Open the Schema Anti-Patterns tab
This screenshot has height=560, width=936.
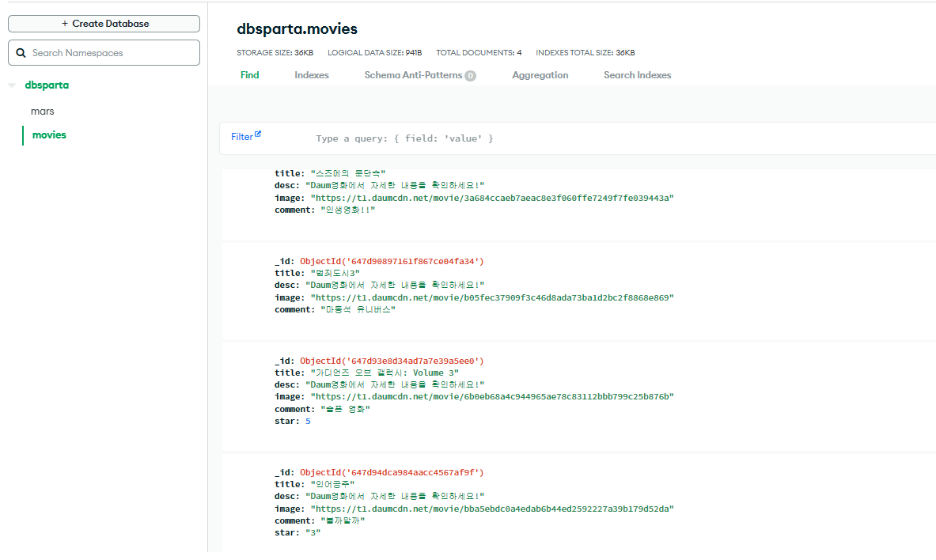(x=419, y=75)
